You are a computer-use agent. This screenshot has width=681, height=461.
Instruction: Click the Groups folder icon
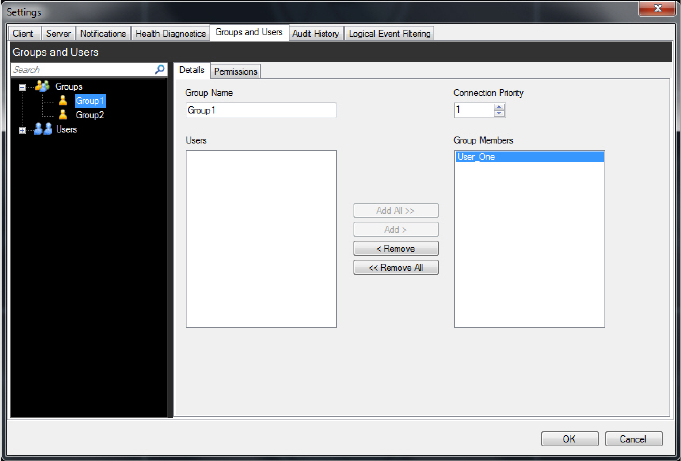coord(42,86)
